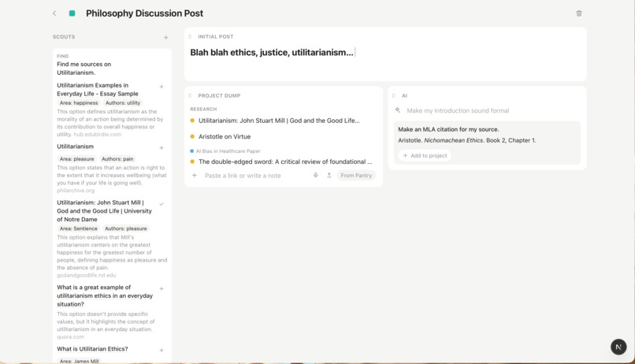Click the 'Area: pleasure' tag
The width and height of the screenshot is (635, 364).
(x=76, y=159)
